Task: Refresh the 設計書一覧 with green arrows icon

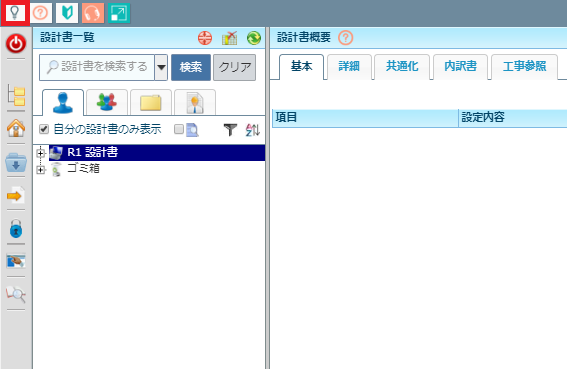Action: click(x=254, y=38)
